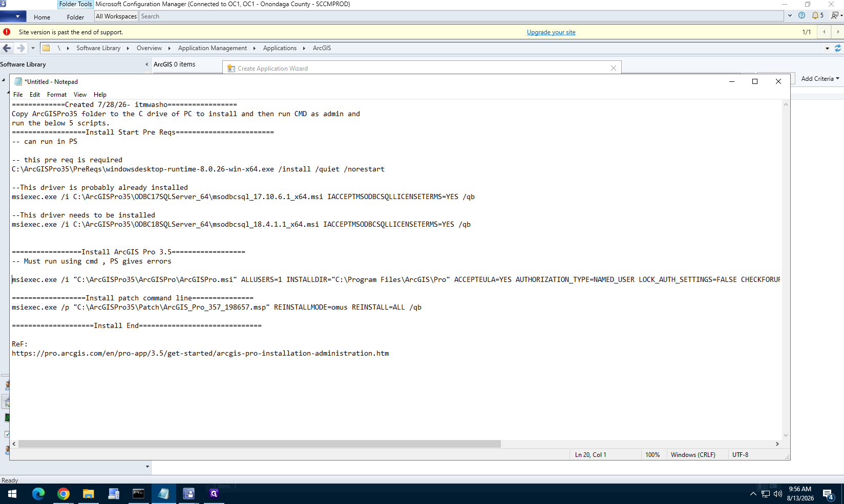Place cursor on the arcgis.com reference URL line

[x=200, y=354]
